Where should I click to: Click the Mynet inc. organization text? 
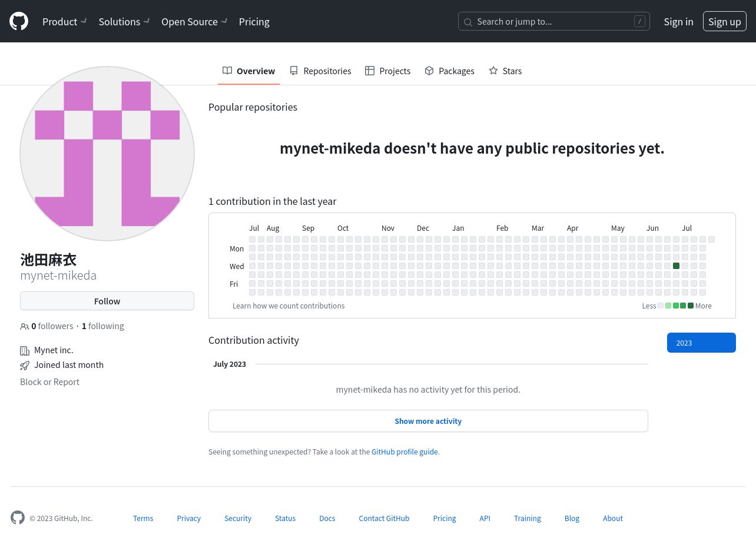tap(54, 350)
